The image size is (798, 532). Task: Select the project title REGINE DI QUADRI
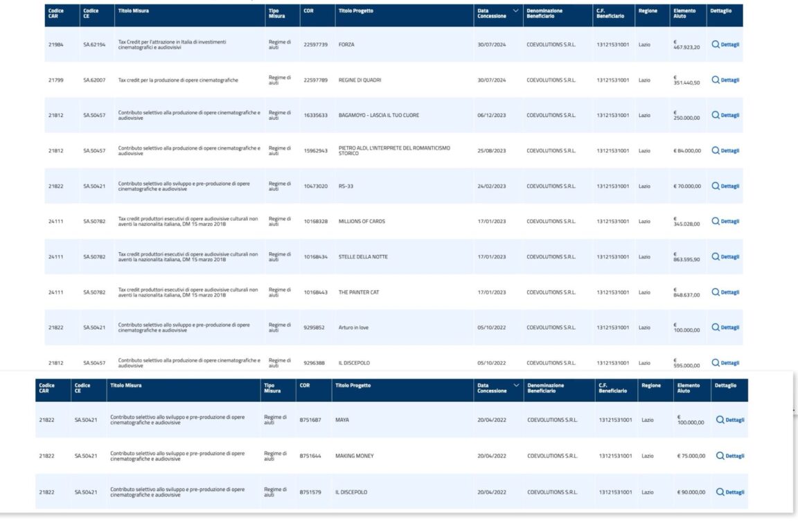(x=360, y=80)
